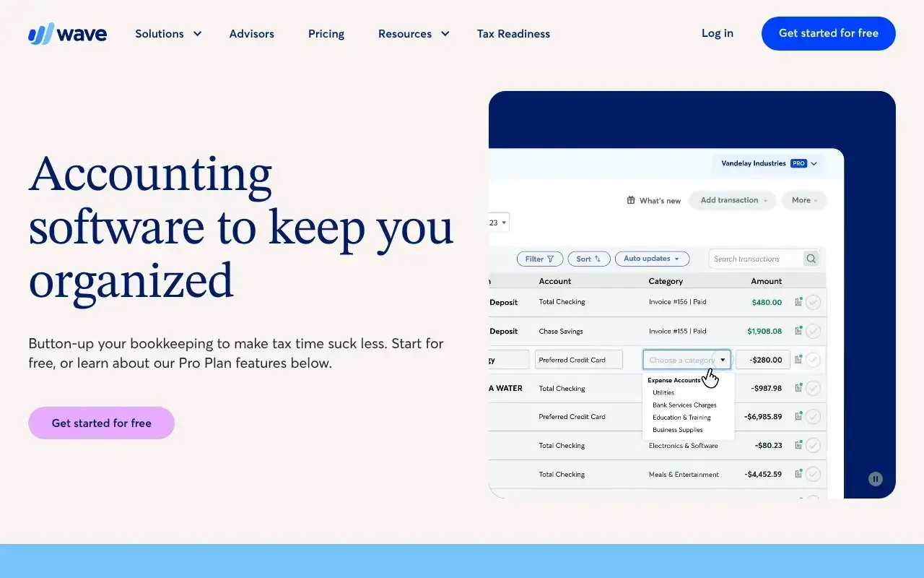The width and height of the screenshot is (924, 578).
Task: Click the Filter button with funnel icon
Action: (x=539, y=259)
